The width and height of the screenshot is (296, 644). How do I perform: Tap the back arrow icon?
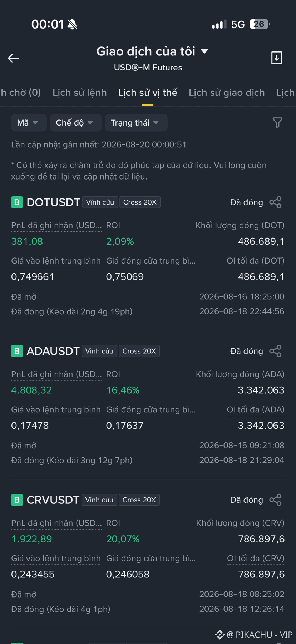point(13,58)
